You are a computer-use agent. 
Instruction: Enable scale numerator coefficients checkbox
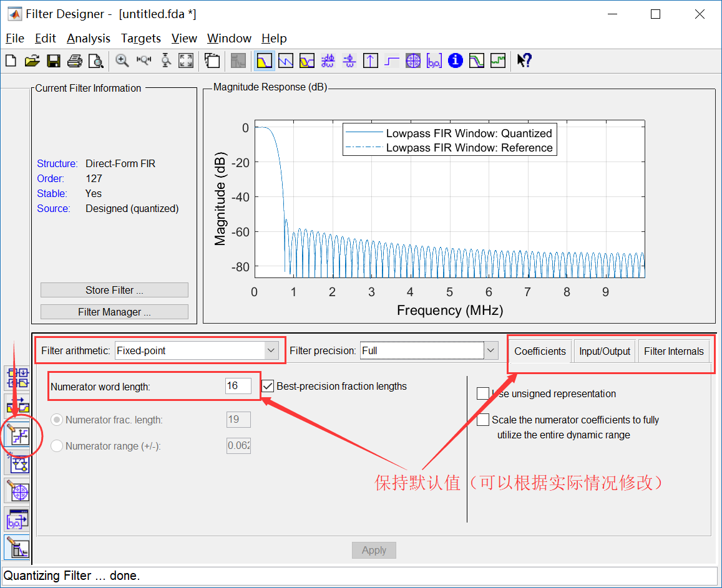(483, 420)
